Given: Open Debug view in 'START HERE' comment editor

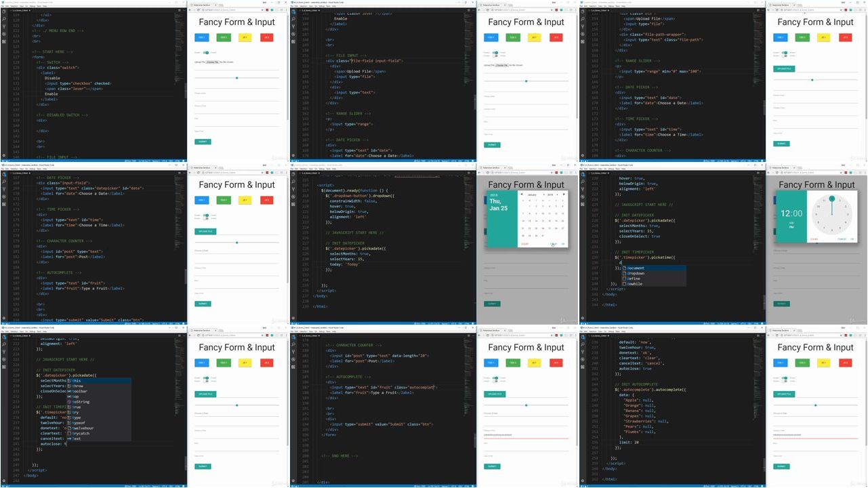Looking at the screenshot, I should click(x=4, y=34).
